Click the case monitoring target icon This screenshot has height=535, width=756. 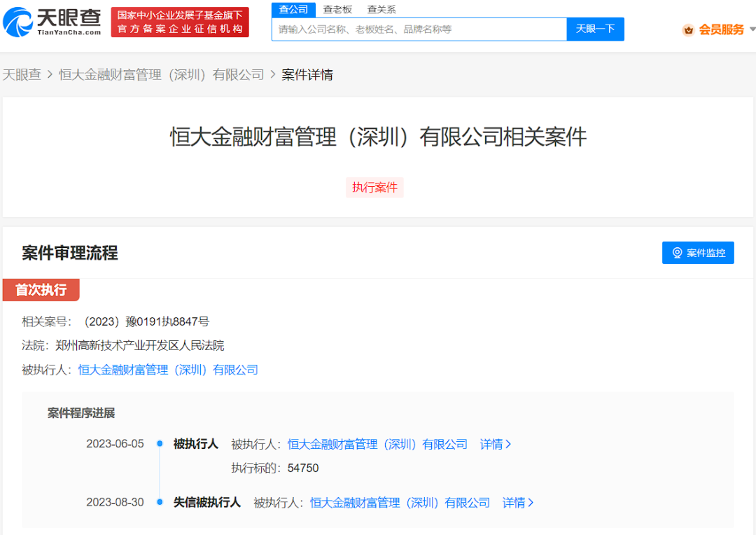coord(677,253)
